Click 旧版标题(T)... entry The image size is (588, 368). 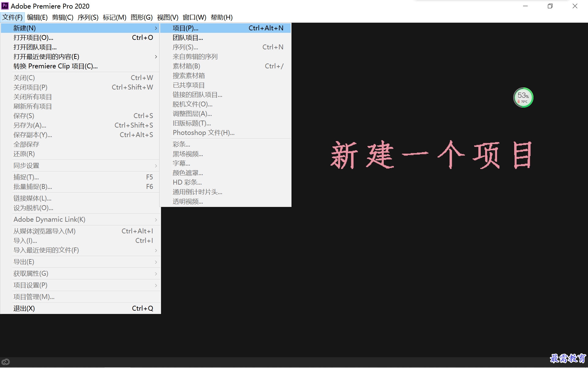click(x=225, y=123)
